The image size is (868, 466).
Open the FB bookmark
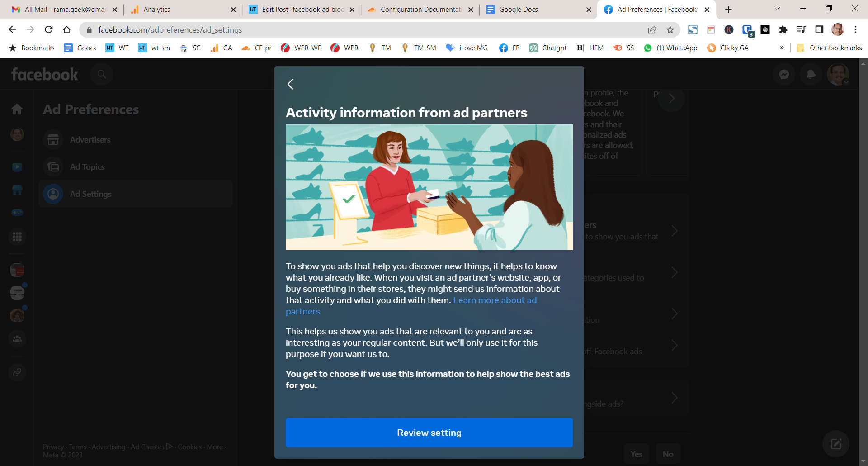pos(509,48)
